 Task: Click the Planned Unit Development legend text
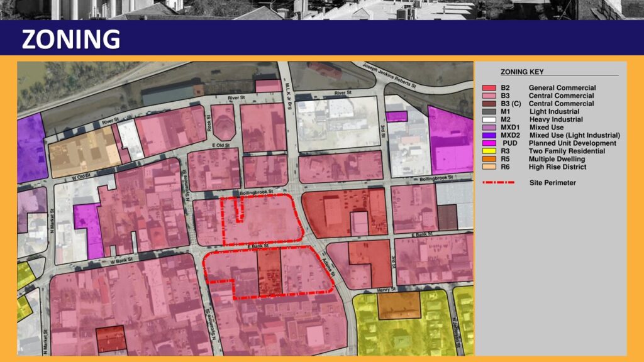[x=572, y=143]
